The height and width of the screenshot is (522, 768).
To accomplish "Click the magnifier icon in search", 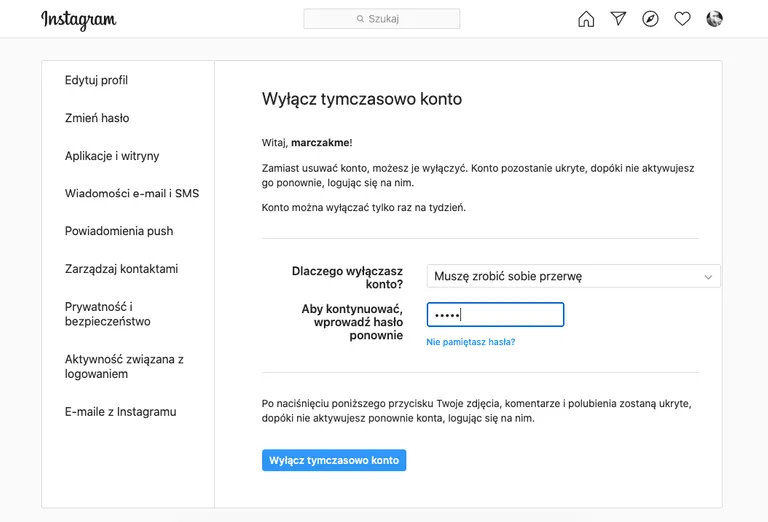I will pos(360,19).
